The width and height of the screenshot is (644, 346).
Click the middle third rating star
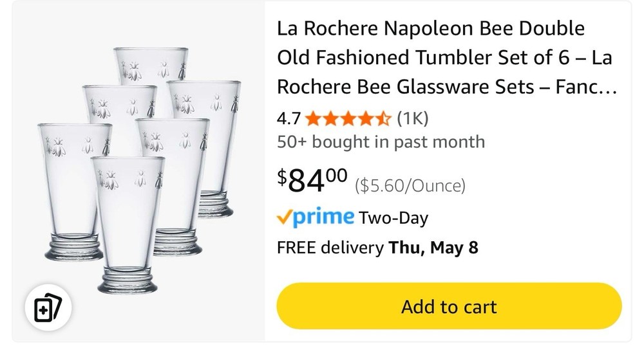click(x=348, y=118)
